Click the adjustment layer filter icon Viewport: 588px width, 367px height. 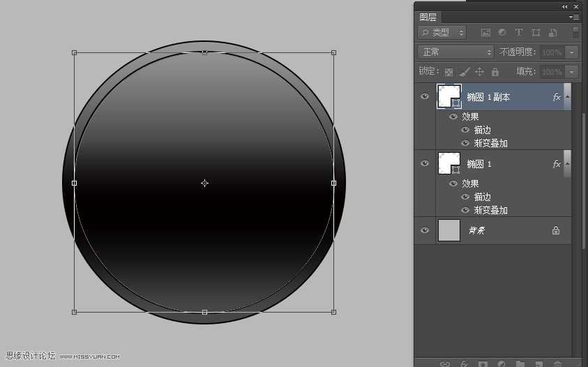502,33
